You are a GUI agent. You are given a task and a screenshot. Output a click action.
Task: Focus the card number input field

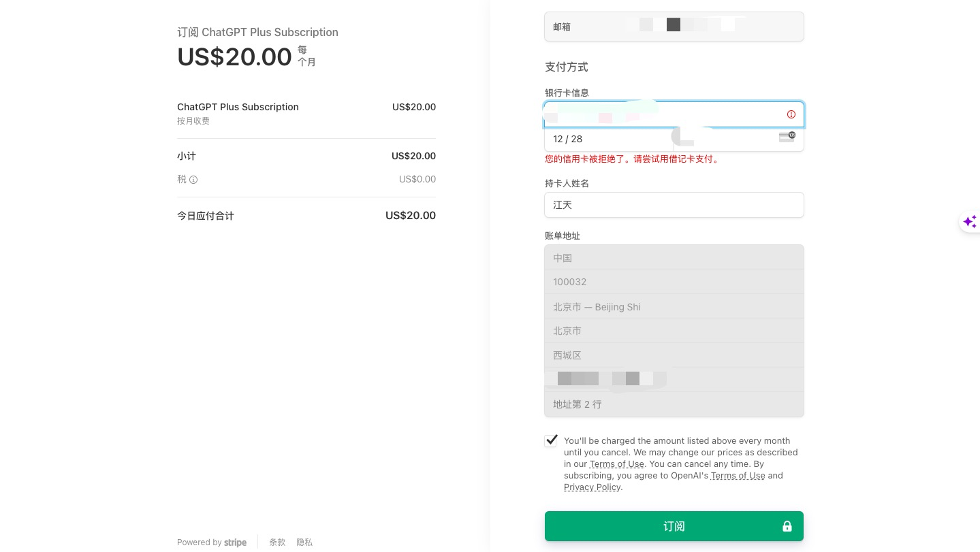click(x=674, y=114)
